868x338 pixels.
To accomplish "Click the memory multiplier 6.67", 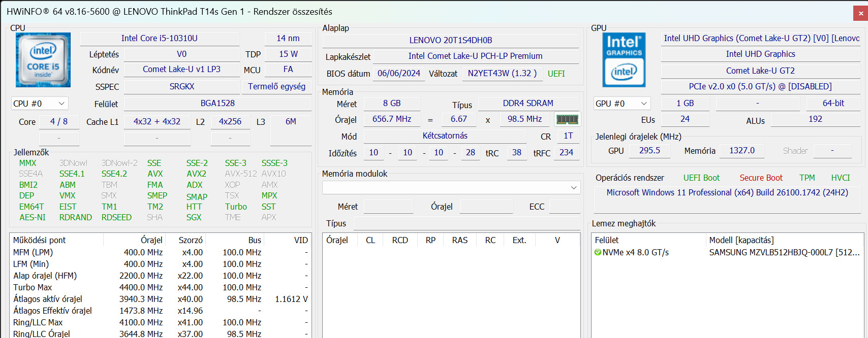I will coord(458,119).
